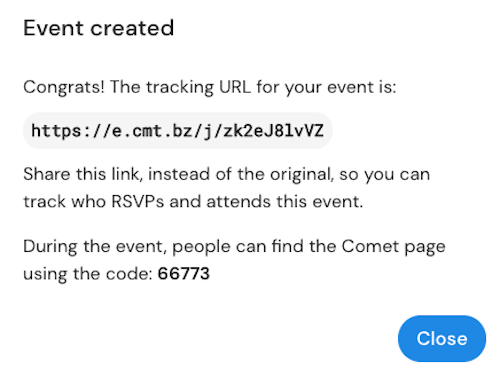Click the word Congrats! in the message
The image size is (500, 369).
click(x=64, y=87)
